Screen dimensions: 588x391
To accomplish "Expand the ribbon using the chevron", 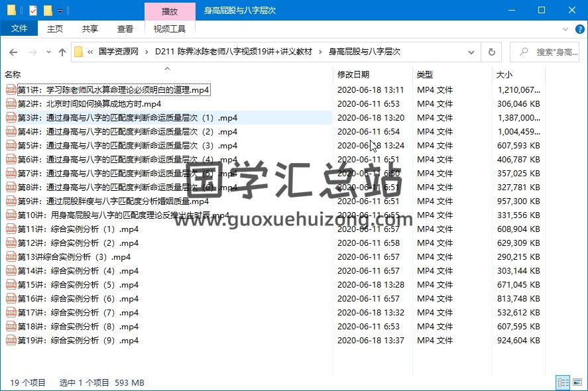I will (x=565, y=28).
